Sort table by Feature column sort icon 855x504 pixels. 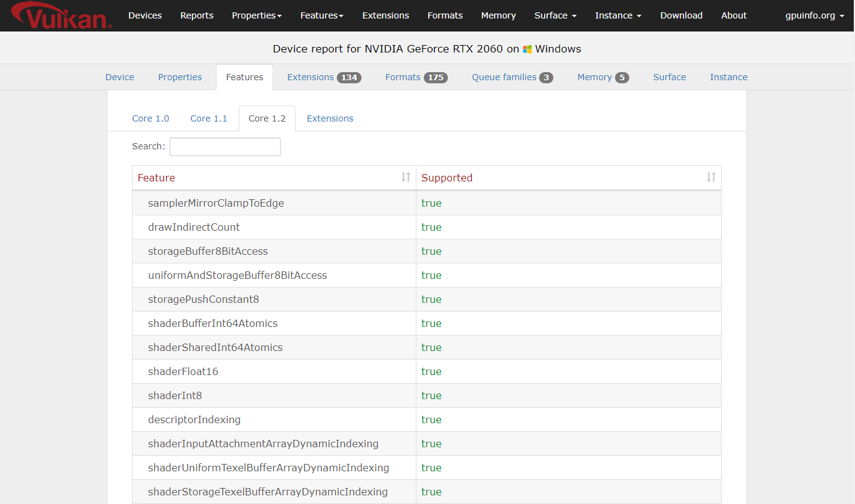click(x=406, y=178)
